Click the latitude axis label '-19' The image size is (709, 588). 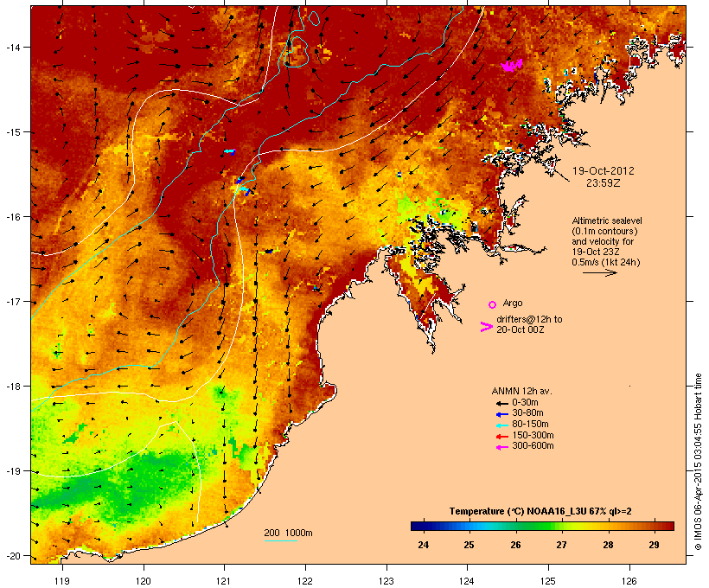click(12, 471)
